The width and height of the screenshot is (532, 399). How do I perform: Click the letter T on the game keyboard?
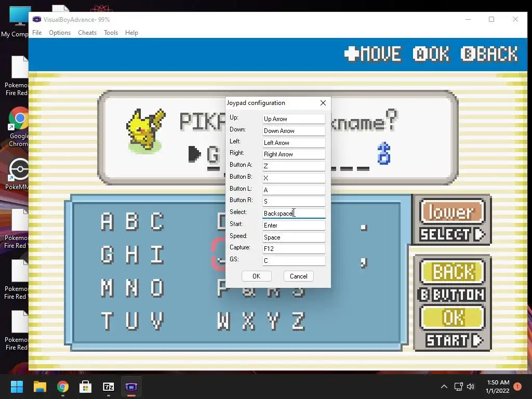[107, 321]
